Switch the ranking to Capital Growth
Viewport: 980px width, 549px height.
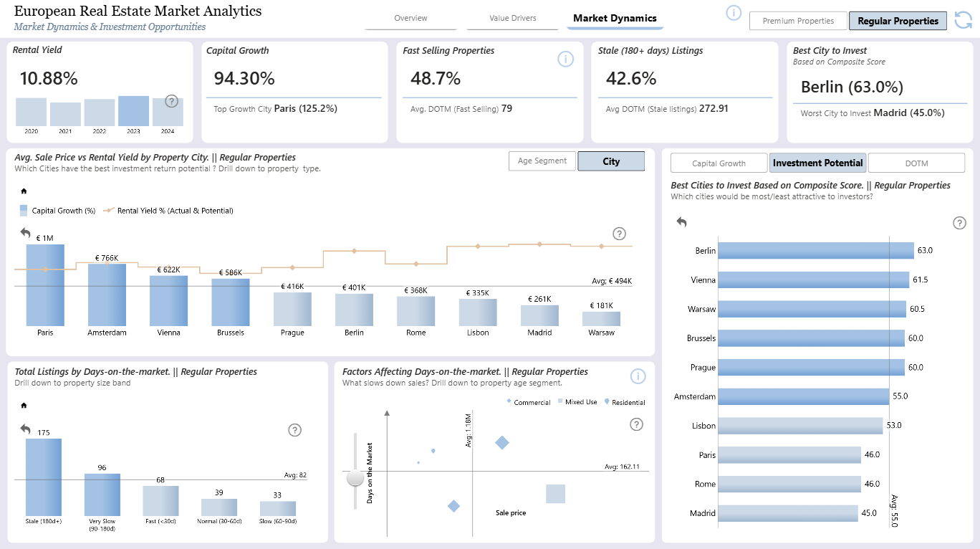[719, 163]
